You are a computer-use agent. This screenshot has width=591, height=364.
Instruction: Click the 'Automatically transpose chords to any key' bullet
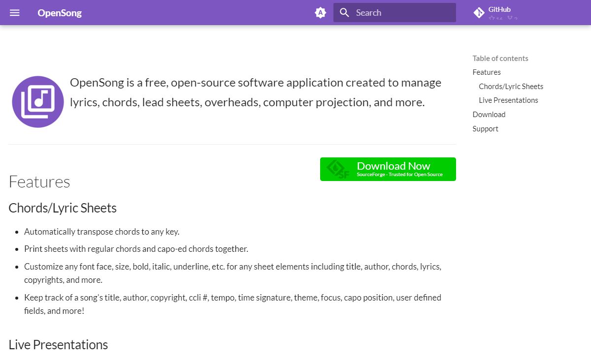(101, 232)
